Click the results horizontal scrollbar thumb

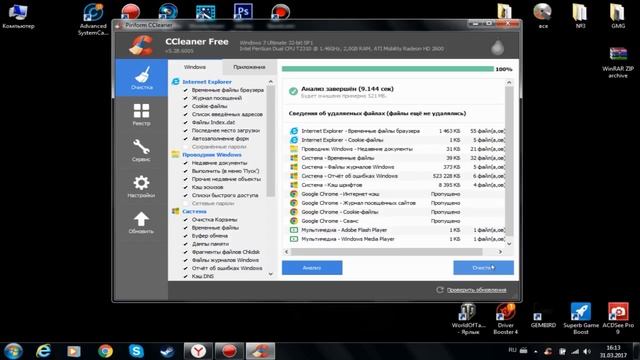point(387,252)
